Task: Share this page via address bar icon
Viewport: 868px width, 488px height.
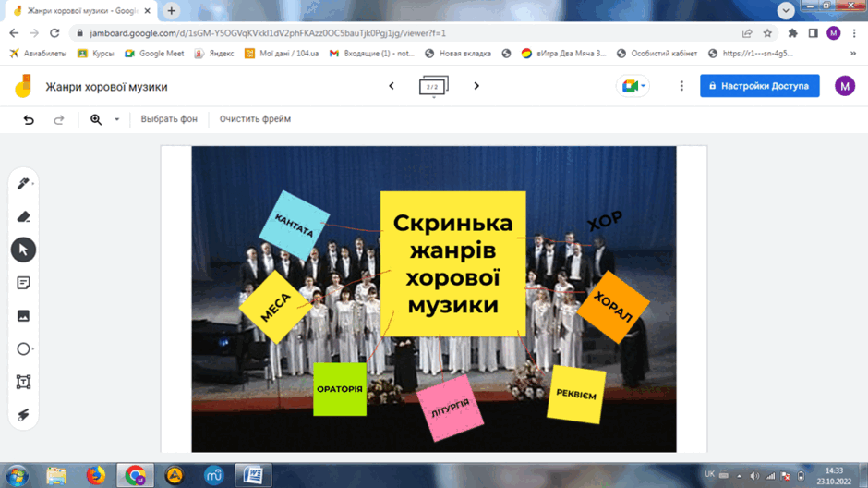Action: point(747,33)
